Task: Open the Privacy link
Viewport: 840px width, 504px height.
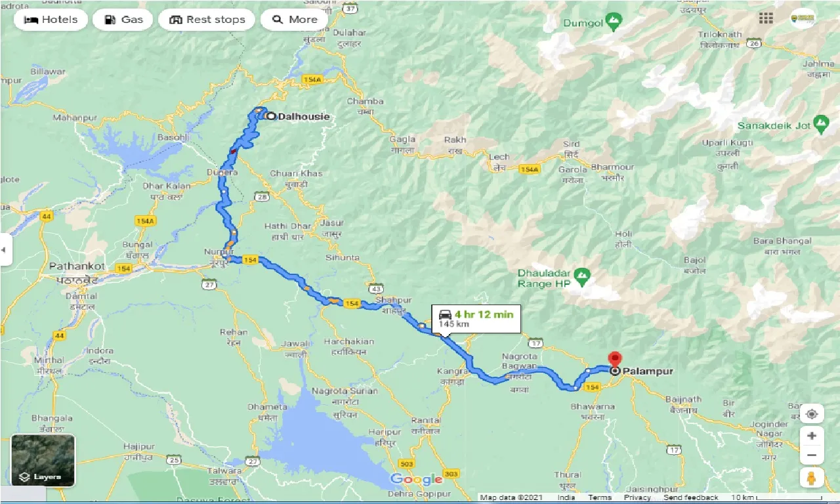Action: pyautogui.click(x=637, y=497)
